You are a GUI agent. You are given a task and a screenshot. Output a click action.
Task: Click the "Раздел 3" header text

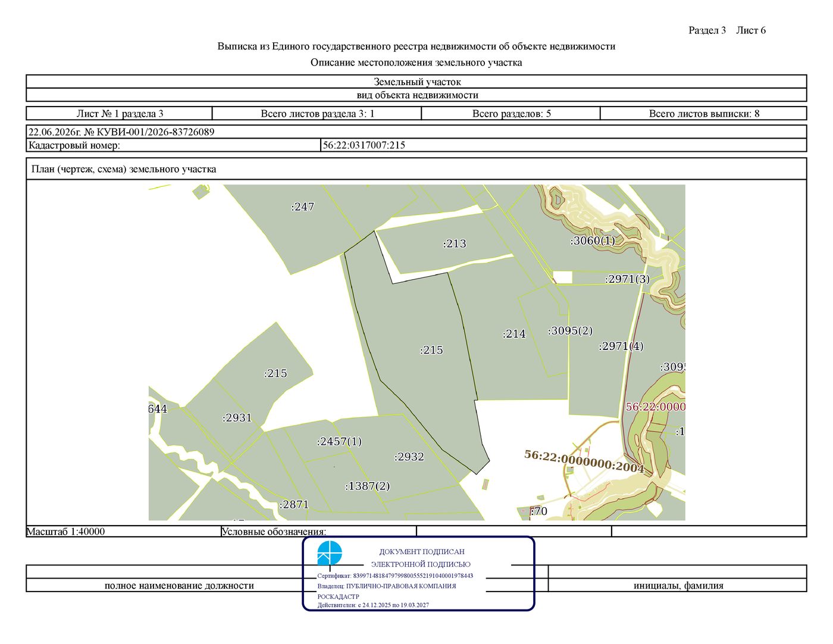coord(707,30)
